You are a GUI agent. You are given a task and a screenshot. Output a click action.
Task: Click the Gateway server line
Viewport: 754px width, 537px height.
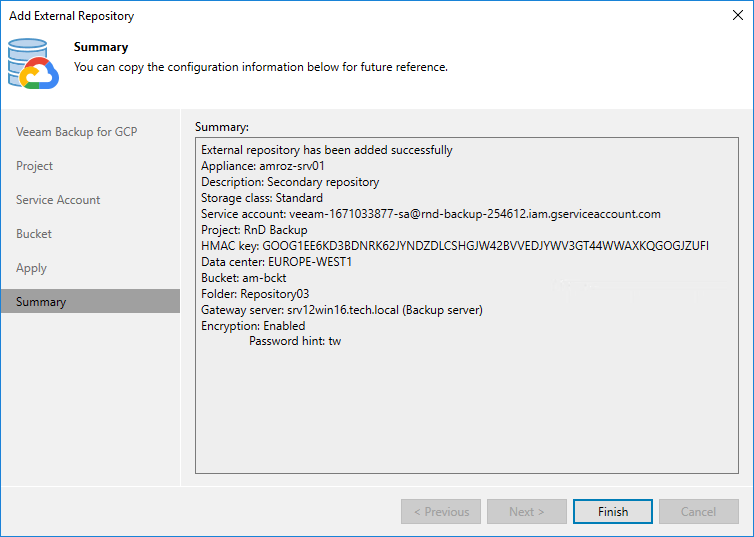pos(341,310)
